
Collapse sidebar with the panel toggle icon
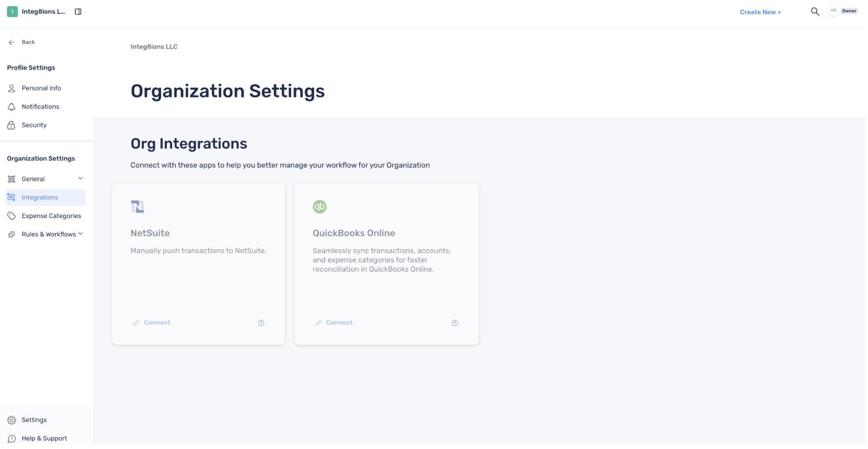point(78,11)
